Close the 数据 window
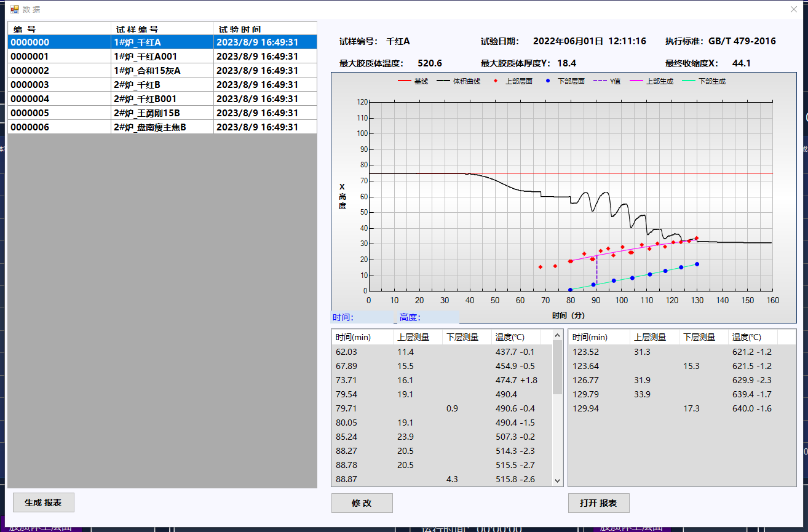This screenshot has height=532, width=808. point(793,9)
